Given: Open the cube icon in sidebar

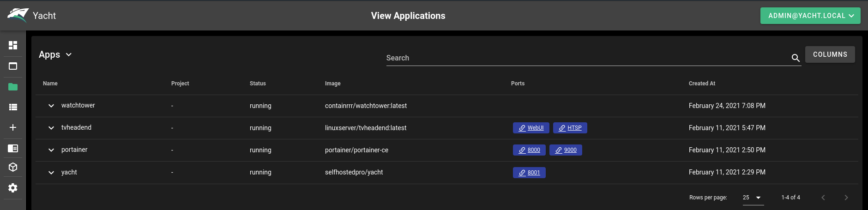Looking at the screenshot, I should click(13, 167).
